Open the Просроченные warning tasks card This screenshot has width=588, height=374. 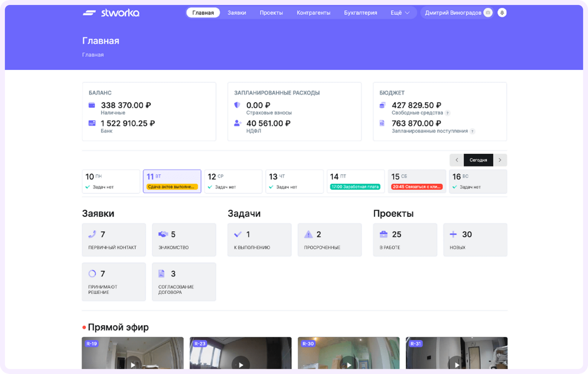pyautogui.click(x=330, y=240)
